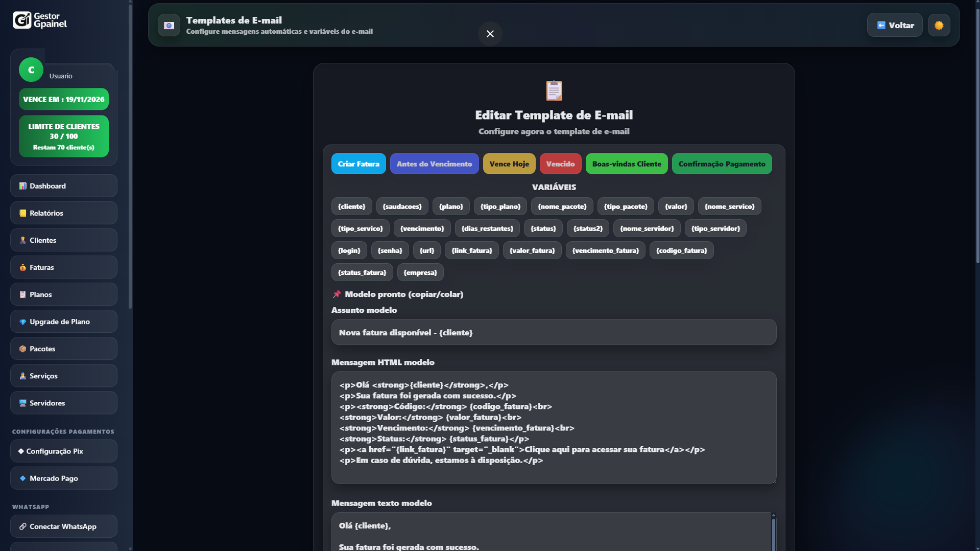This screenshot has width=980, height=551.
Task: Open Servidores in the sidebar
Action: [63, 403]
